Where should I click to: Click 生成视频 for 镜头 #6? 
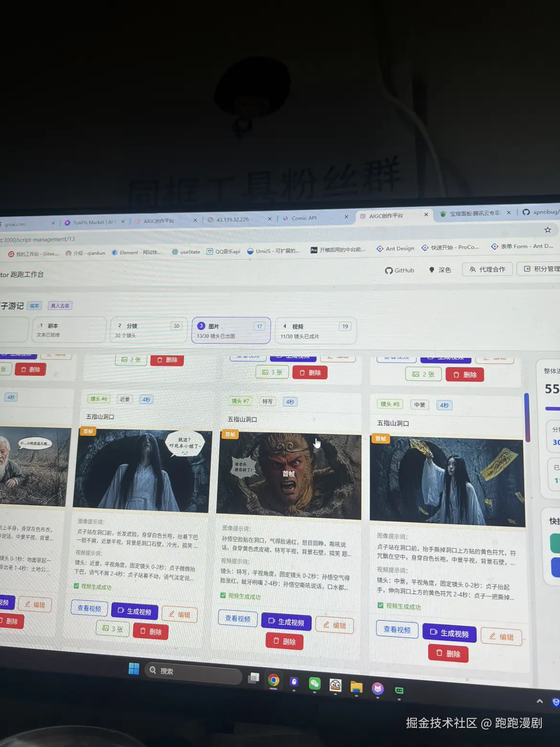point(134,611)
